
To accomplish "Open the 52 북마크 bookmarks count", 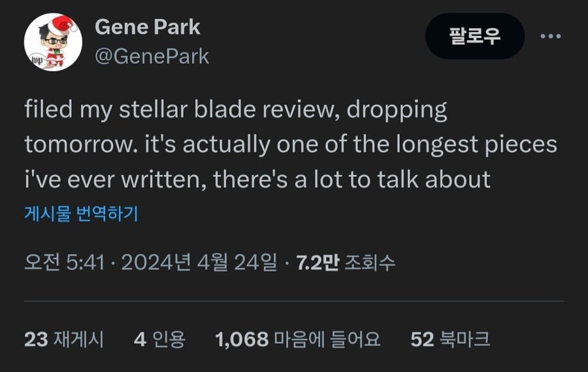I will [450, 339].
